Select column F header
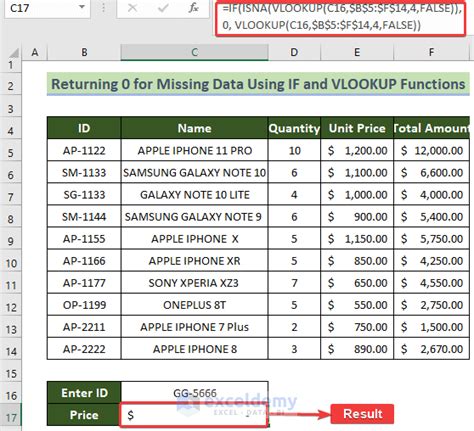474x431 pixels. point(431,52)
